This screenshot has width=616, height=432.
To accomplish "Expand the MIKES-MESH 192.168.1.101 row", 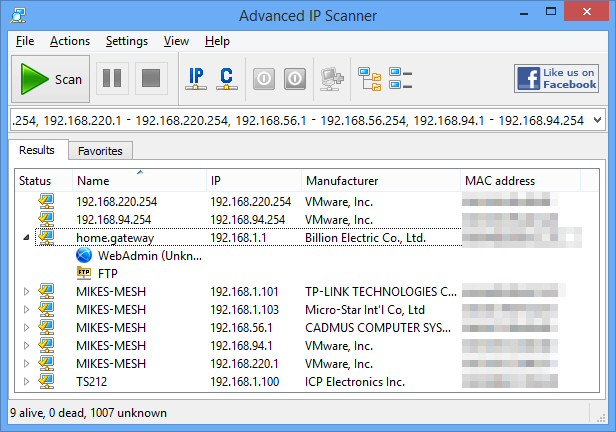I will pyautogui.click(x=26, y=291).
